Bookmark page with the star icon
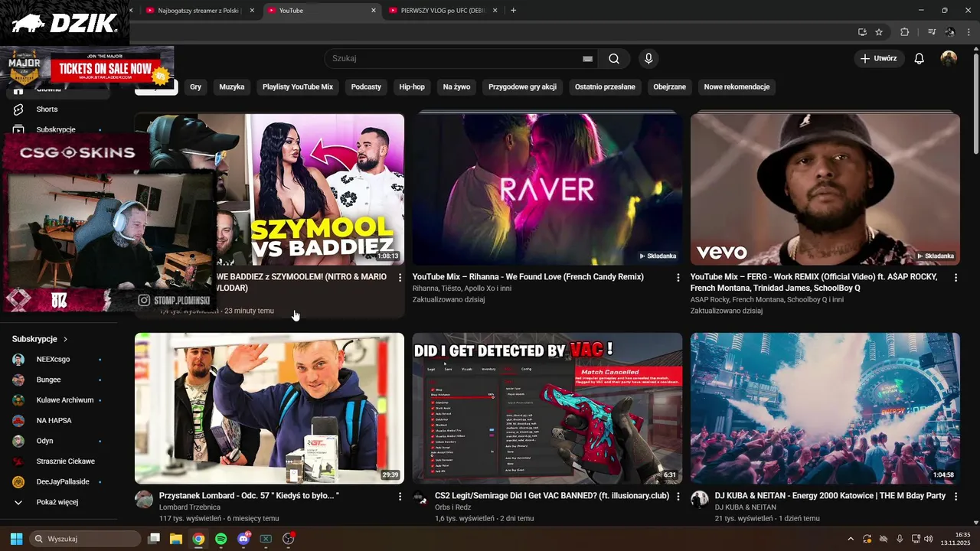This screenshot has width=980, height=551. (879, 32)
